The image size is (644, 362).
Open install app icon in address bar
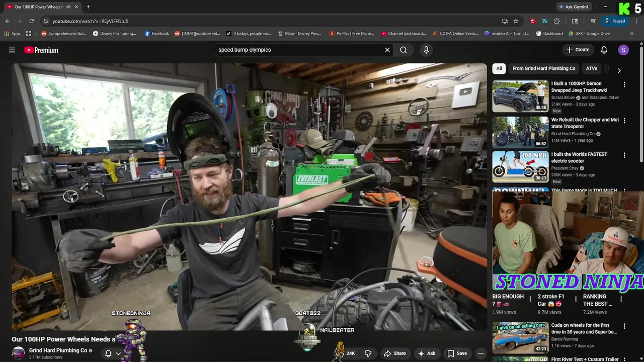click(x=505, y=21)
